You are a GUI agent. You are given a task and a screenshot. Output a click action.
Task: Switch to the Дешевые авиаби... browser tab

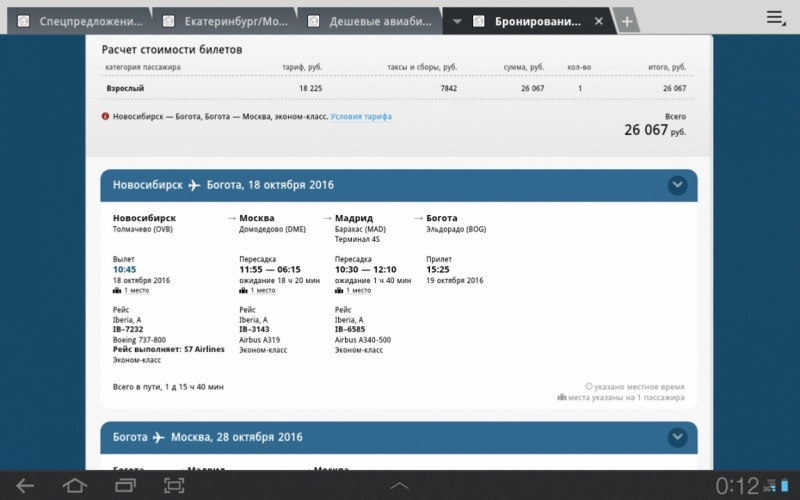[x=369, y=21]
